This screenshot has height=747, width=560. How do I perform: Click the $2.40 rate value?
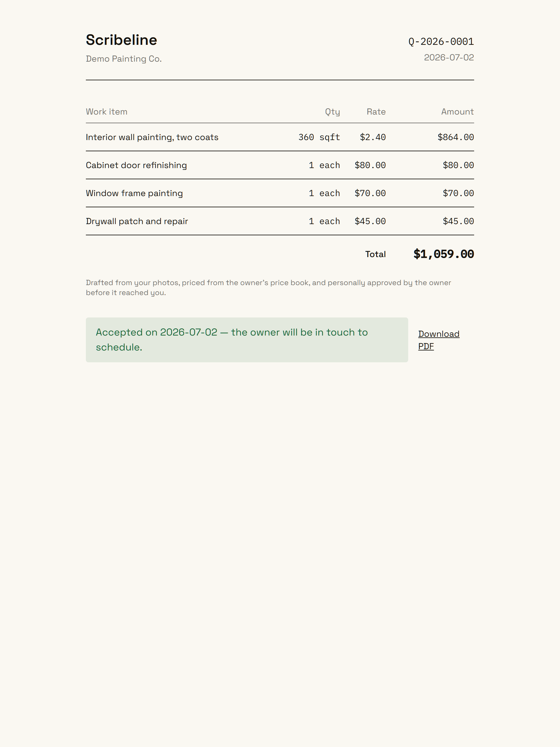coord(373,137)
